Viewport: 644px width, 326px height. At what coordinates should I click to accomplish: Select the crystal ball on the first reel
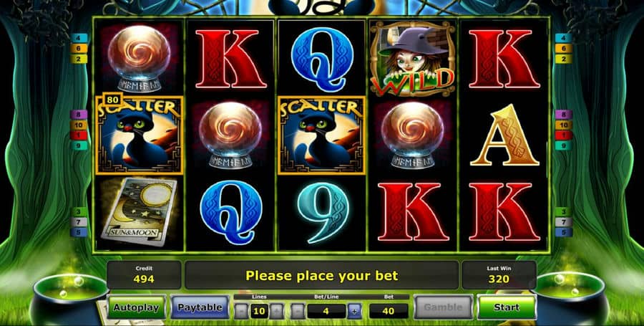coord(139,58)
